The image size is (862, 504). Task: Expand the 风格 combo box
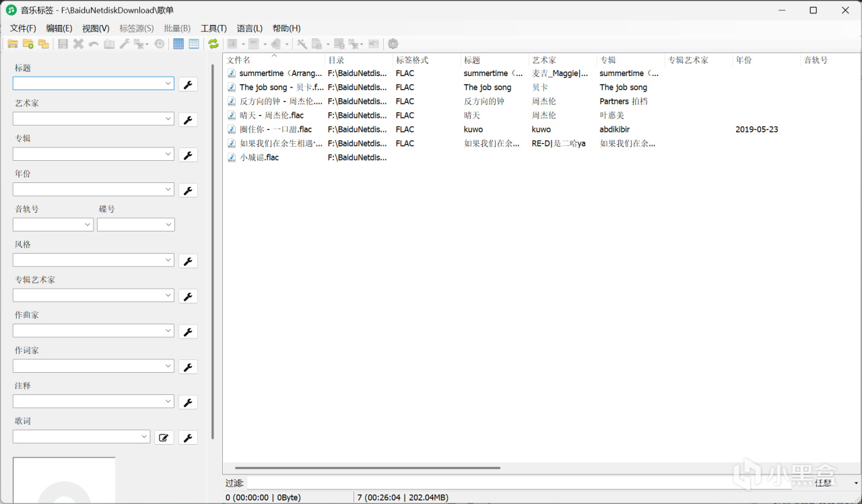[168, 260]
